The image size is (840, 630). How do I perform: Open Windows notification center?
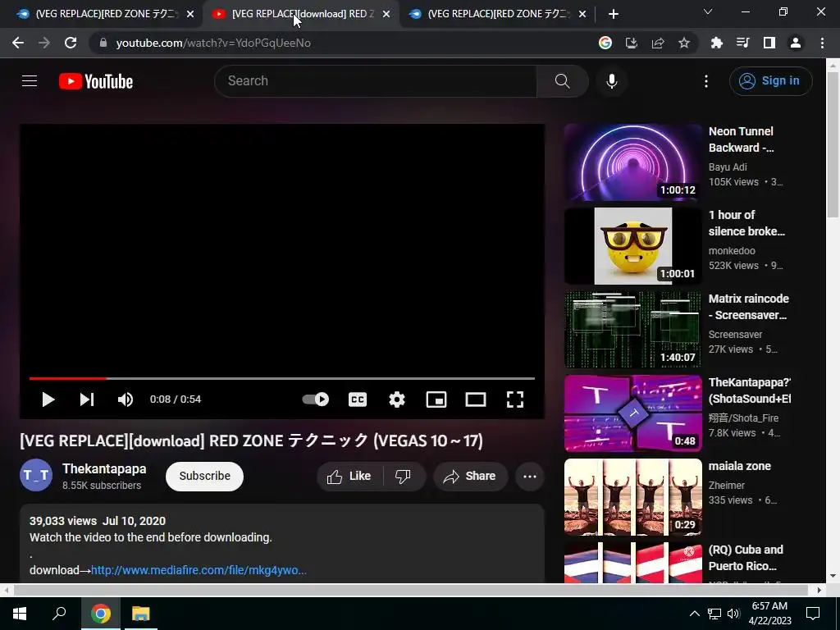tap(813, 614)
